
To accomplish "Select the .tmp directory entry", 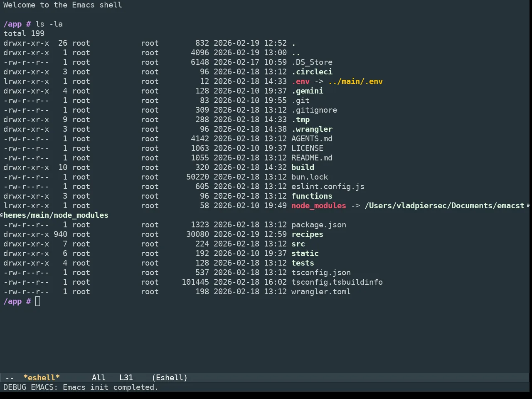I will click(x=300, y=120).
